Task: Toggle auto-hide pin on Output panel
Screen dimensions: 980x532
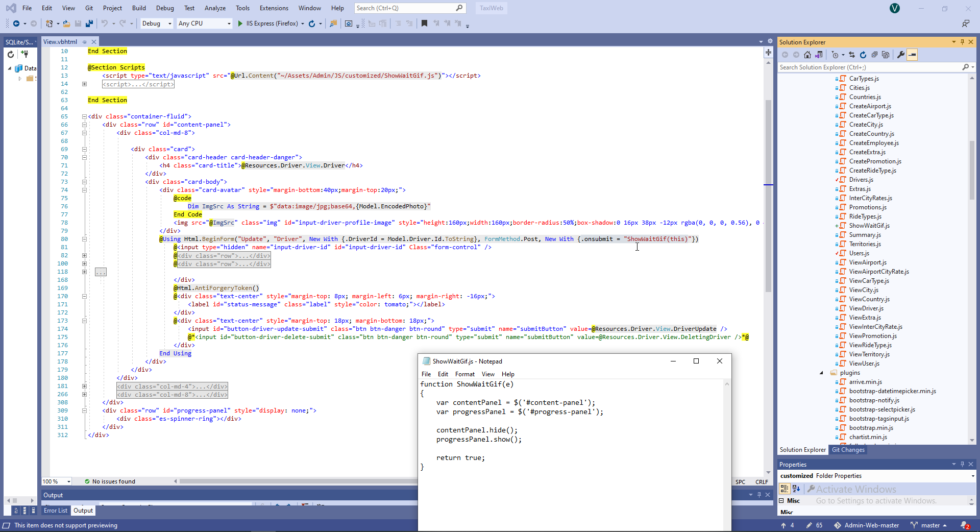Action: (759, 495)
